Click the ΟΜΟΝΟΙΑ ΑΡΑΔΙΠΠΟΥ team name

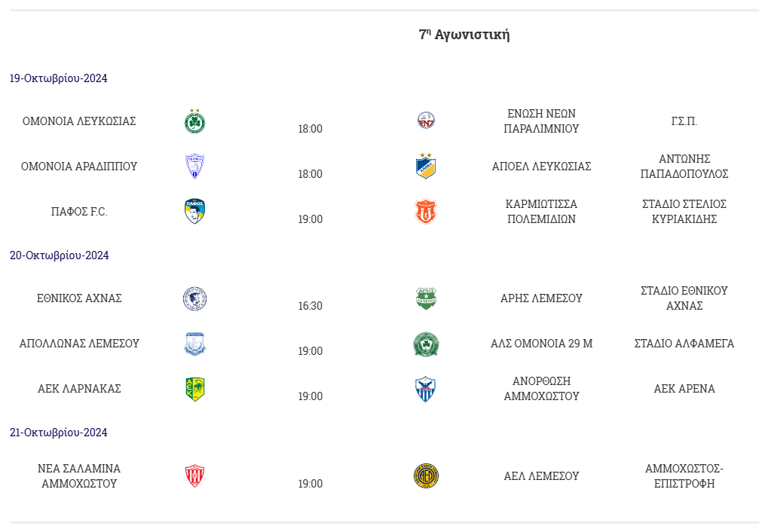pos(79,167)
